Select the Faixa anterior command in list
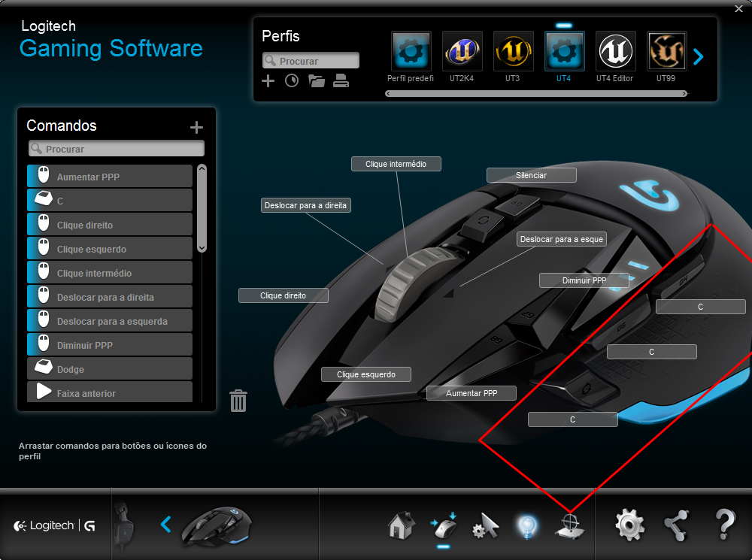 (110, 392)
